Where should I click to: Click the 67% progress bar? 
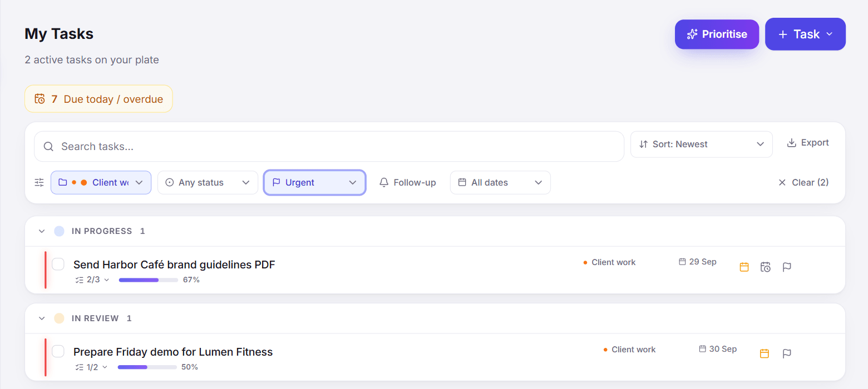click(x=149, y=280)
